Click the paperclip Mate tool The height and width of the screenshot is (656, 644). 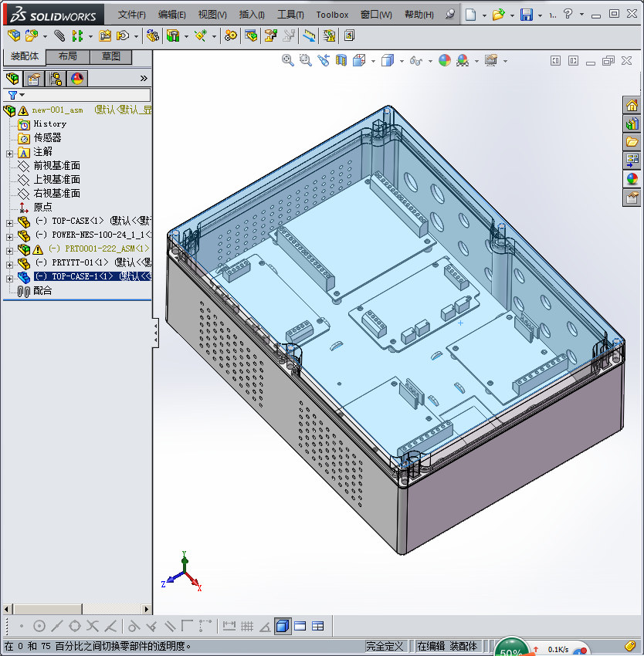[x=59, y=36]
